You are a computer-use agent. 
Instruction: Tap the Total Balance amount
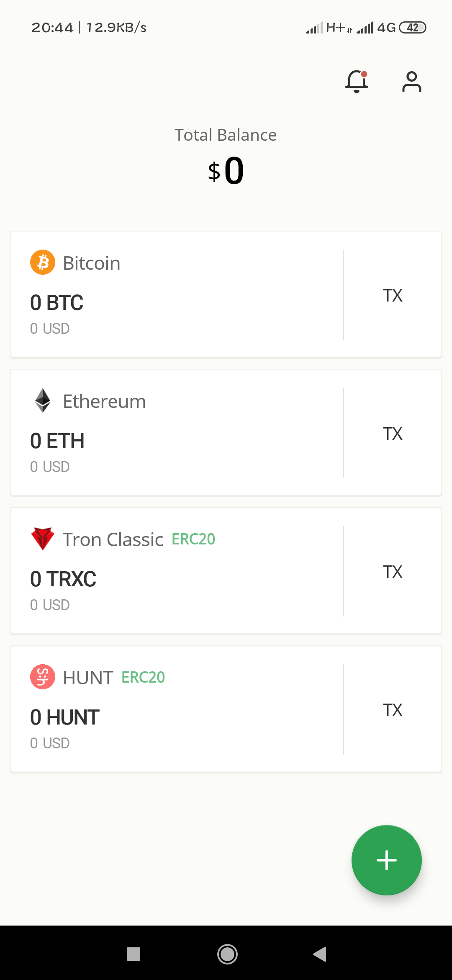(x=226, y=171)
